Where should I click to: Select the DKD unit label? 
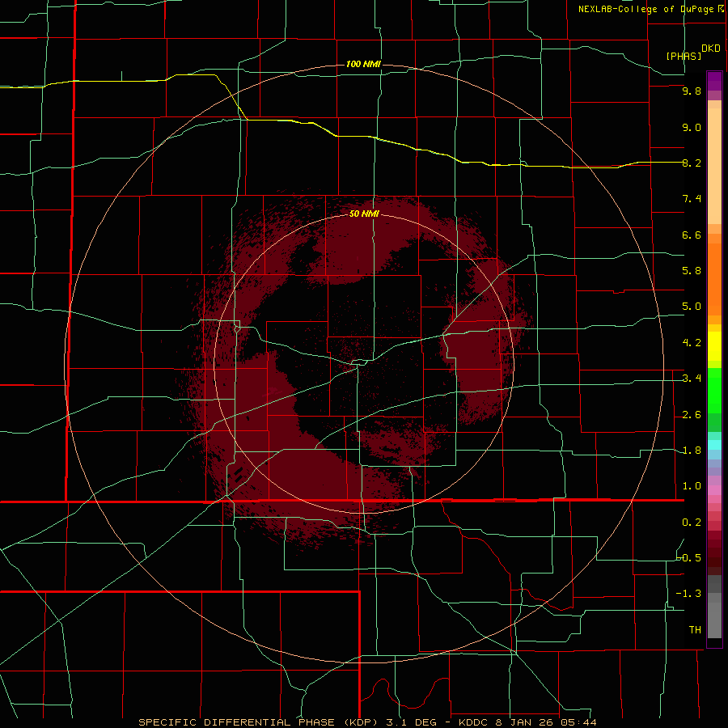pos(711,49)
